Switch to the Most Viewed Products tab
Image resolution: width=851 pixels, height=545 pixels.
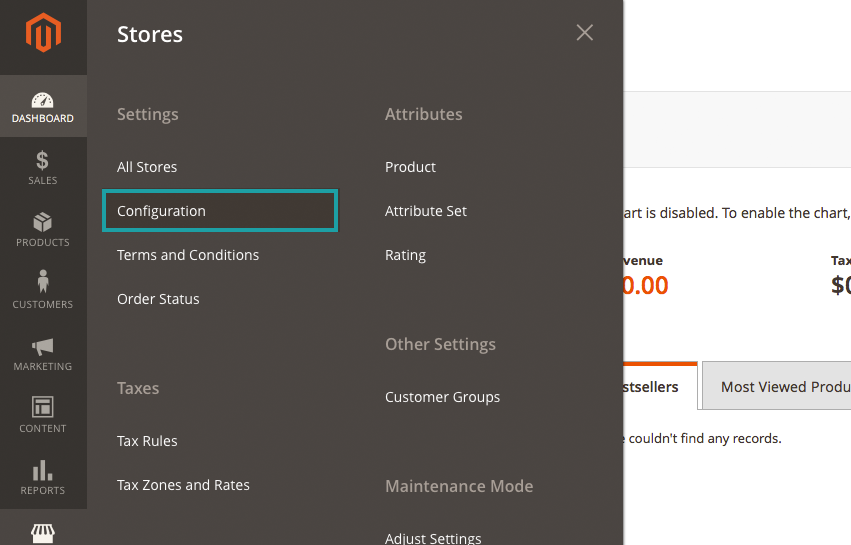click(x=780, y=386)
